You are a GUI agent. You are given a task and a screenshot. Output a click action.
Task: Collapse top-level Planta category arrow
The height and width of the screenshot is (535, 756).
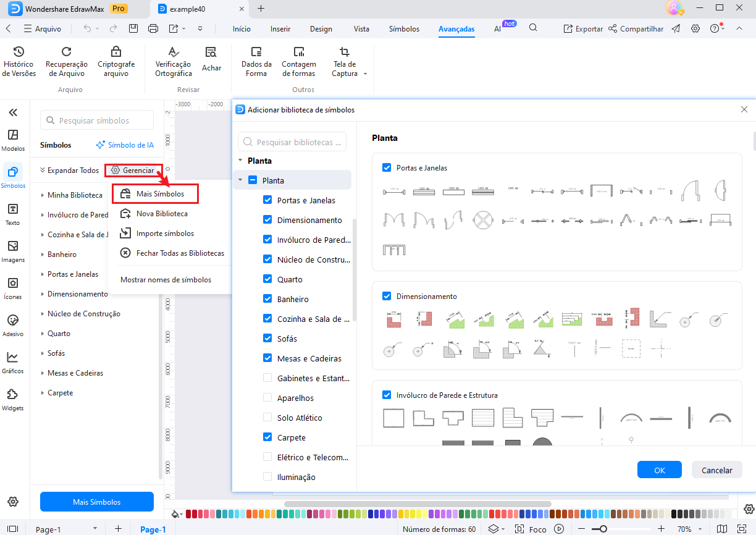tap(240, 161)
